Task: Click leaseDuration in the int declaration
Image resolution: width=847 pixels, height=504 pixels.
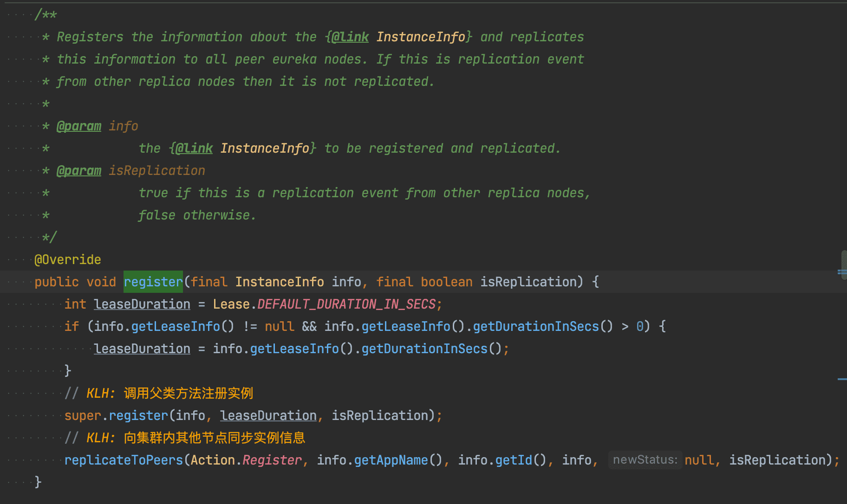Action: coord(142,304)
